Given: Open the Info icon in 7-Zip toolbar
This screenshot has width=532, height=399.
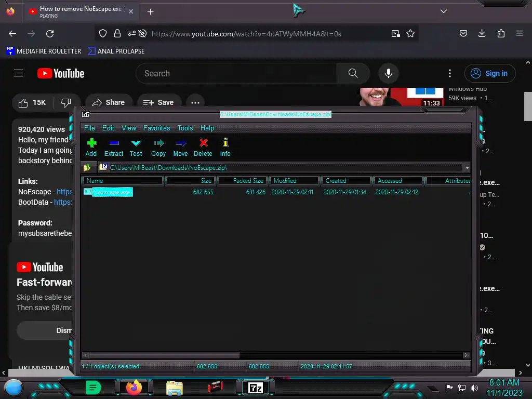Looking at the screenshot, I should [x=225, y=147].
